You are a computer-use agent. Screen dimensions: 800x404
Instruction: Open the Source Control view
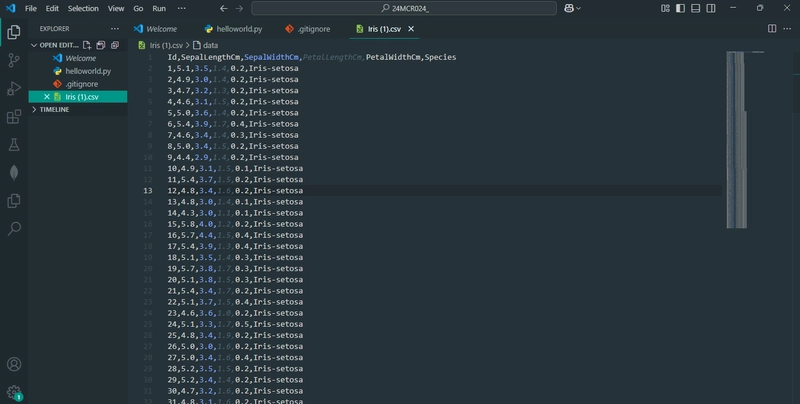coord(14,61)
